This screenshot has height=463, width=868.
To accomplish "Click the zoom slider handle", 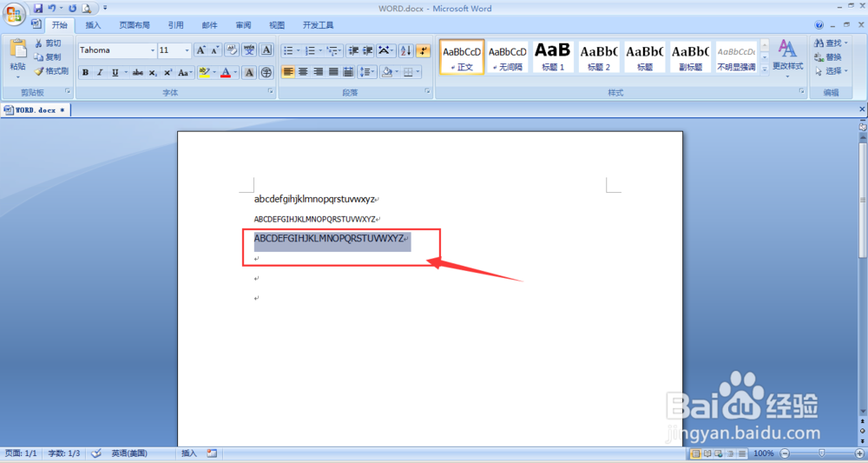I will pyautogui.click(x=821, y=453).
